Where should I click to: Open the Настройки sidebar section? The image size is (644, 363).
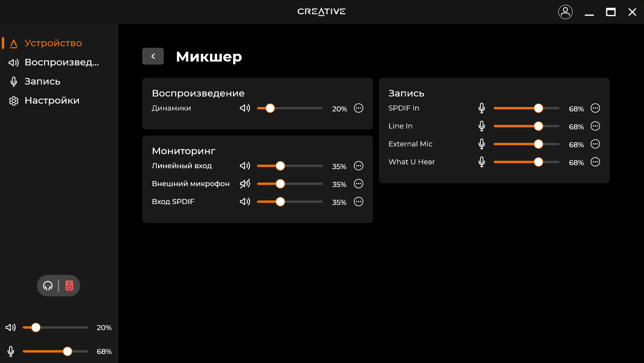coord(52,101)
